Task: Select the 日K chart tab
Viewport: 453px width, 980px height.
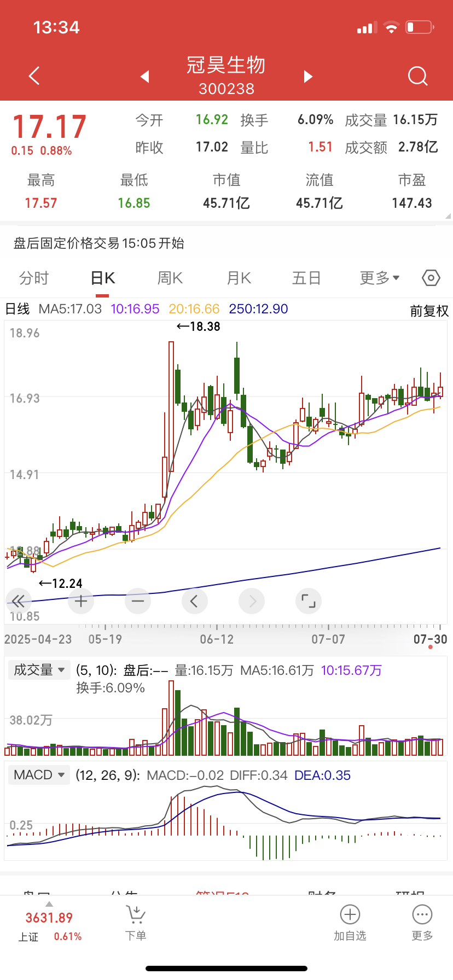Action: [x=102, y=278]
